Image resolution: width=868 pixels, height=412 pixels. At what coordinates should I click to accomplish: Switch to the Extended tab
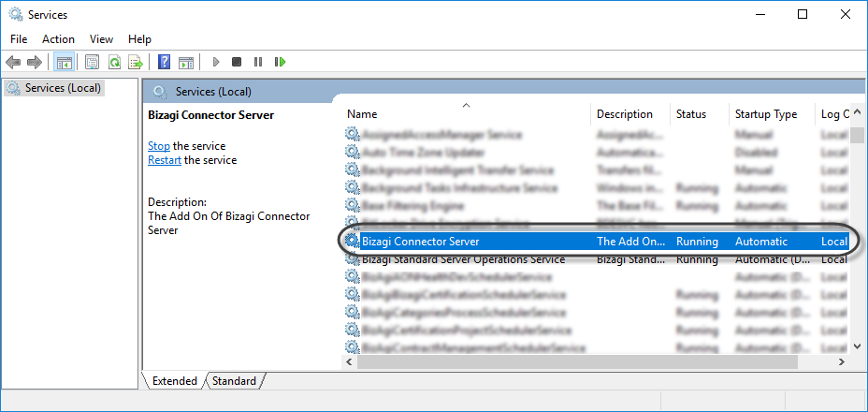(174, 381)
